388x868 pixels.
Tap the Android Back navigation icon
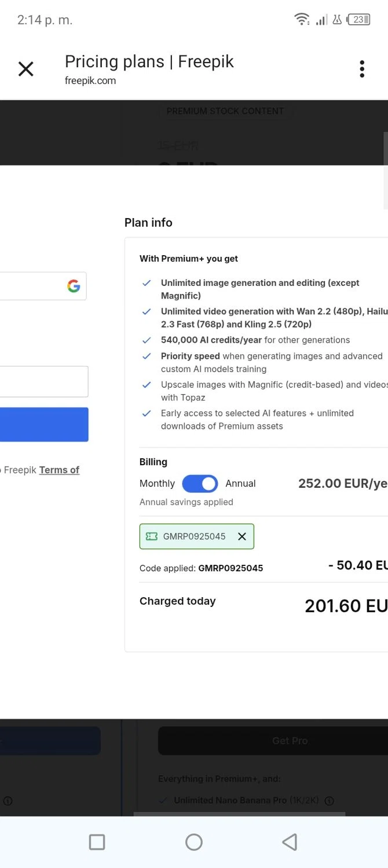coord(290,842)
